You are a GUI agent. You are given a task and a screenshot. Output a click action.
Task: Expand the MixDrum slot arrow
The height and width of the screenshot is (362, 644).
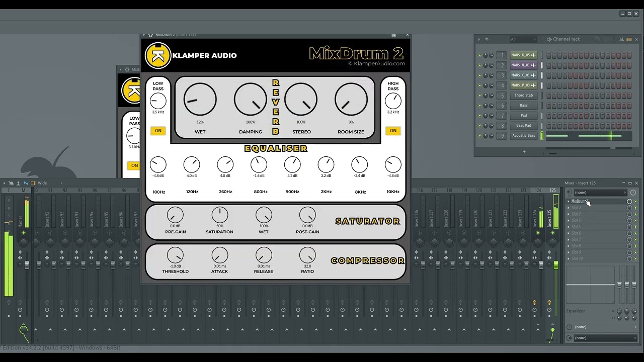tap(569, 202)
